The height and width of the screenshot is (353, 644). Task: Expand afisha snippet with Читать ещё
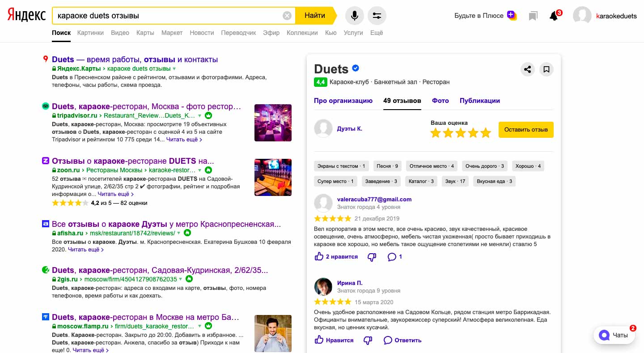pyautogui.click(x=86, y=250)
